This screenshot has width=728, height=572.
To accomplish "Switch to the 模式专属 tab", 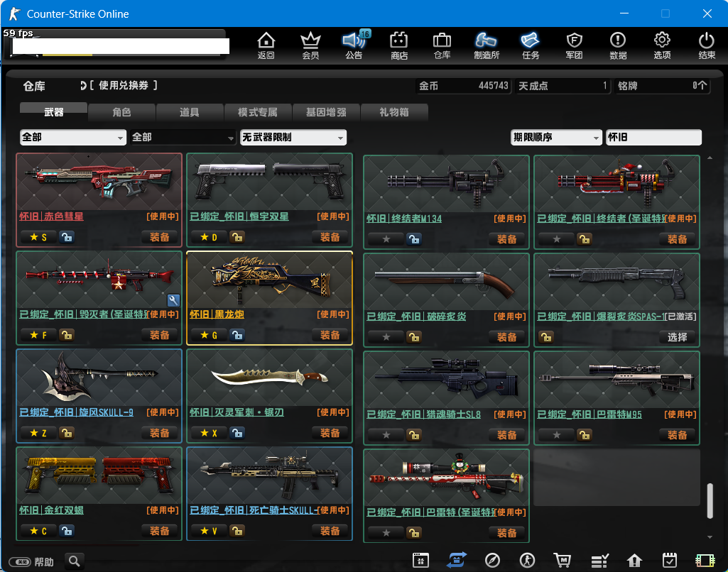I will [x=258, y=112].
